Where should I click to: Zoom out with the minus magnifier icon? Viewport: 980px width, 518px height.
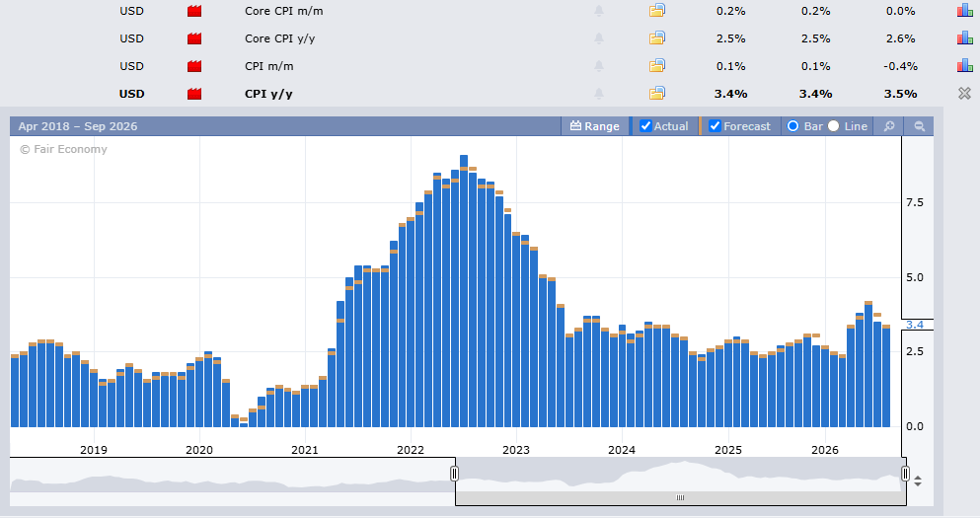(919, 126)
